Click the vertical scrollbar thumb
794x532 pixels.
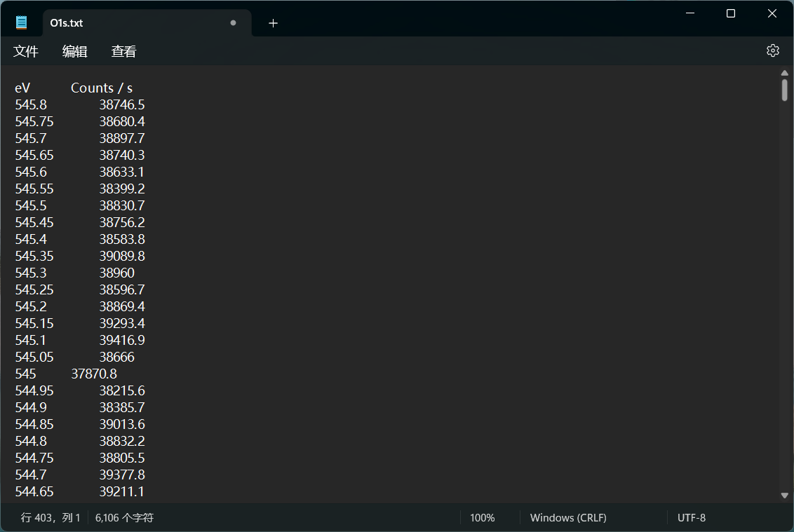point(784,90)
